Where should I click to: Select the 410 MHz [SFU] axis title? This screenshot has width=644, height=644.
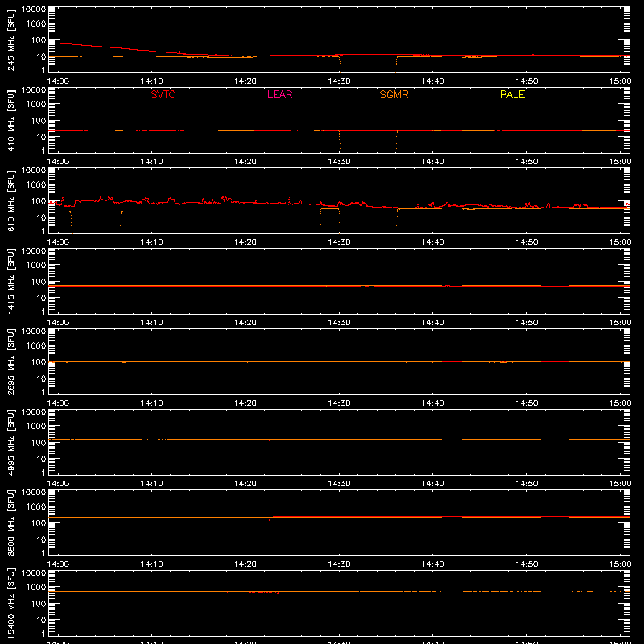(11, 120)
